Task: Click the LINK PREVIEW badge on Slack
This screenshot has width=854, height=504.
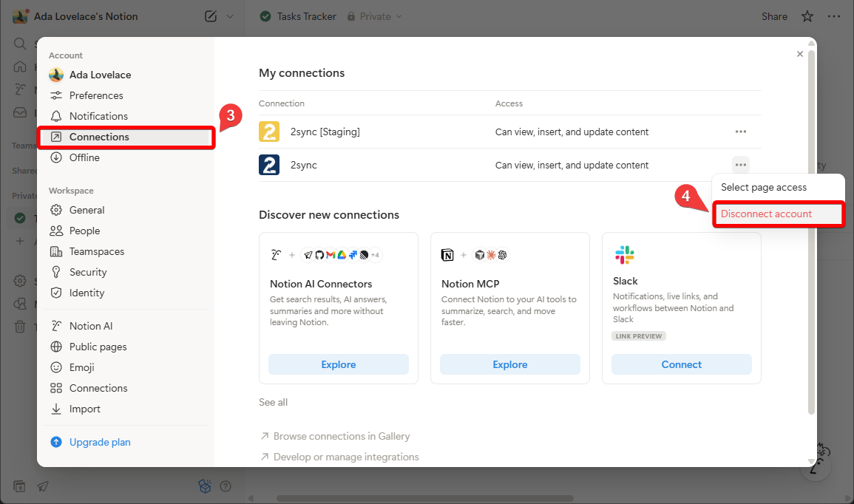Action: point(639,336)
